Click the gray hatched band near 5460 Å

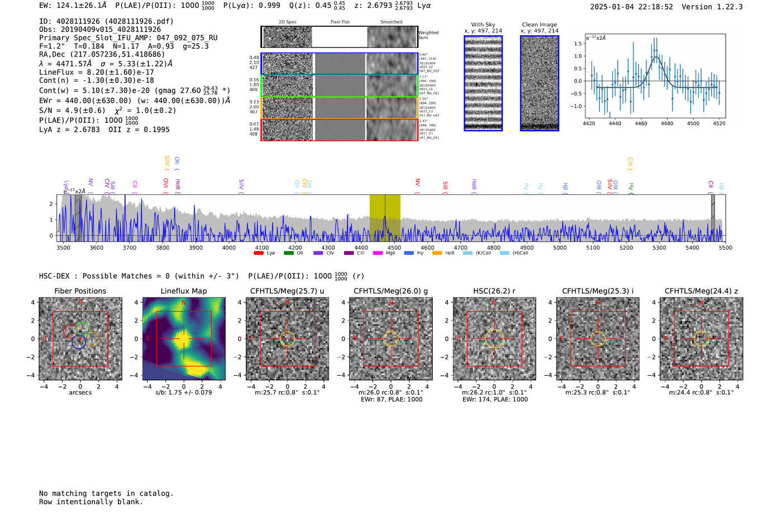tap(713, 218)
